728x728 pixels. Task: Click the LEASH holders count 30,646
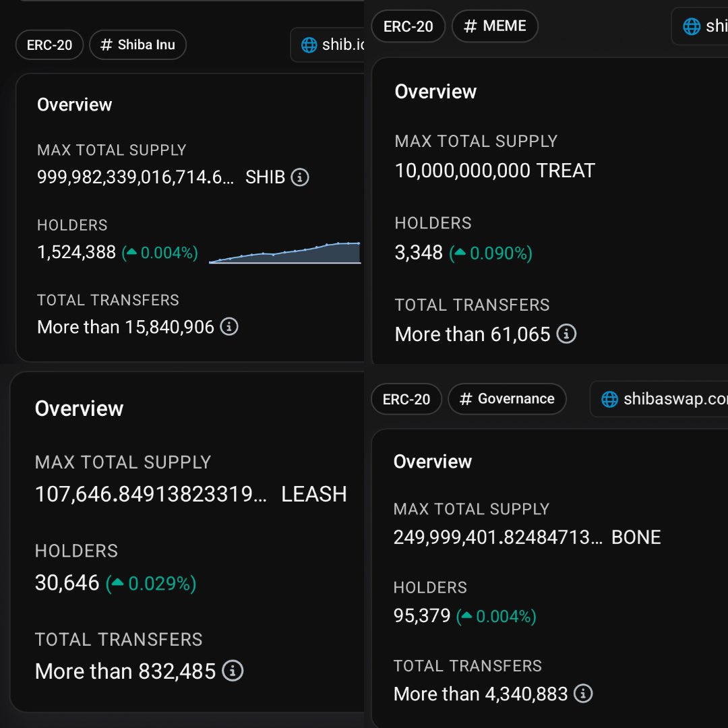pyautogui.click(x=67, y=582)
